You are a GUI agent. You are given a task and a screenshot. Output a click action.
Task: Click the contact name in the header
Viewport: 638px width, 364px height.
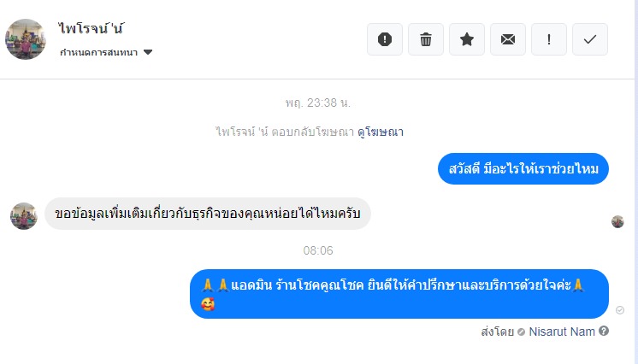(x=91, y=28)
